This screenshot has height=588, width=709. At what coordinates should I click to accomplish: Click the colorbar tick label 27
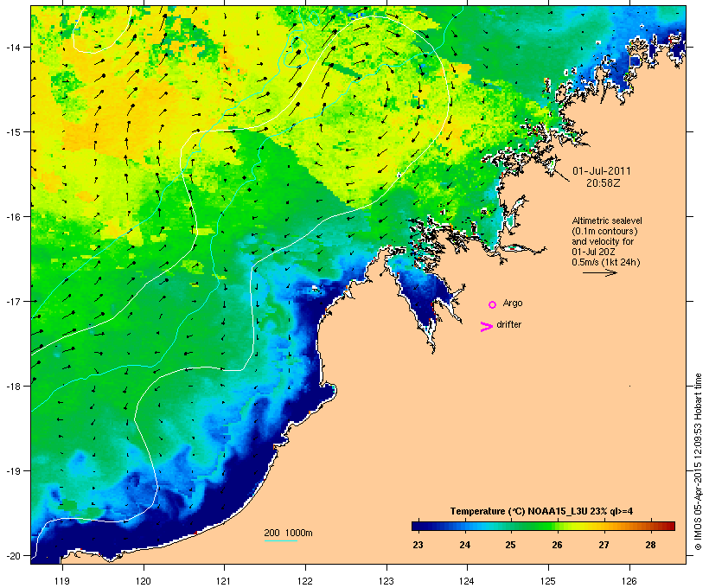click(x=604, y=545)
